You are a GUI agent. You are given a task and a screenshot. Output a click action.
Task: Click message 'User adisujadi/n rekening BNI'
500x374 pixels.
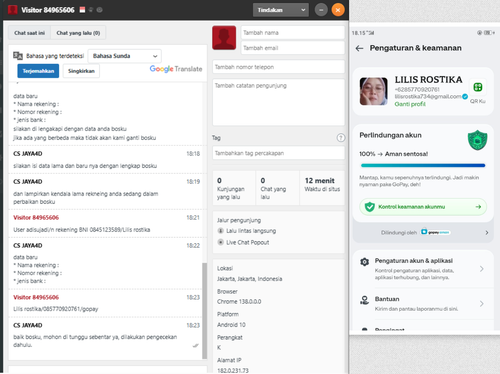point(82,230)
